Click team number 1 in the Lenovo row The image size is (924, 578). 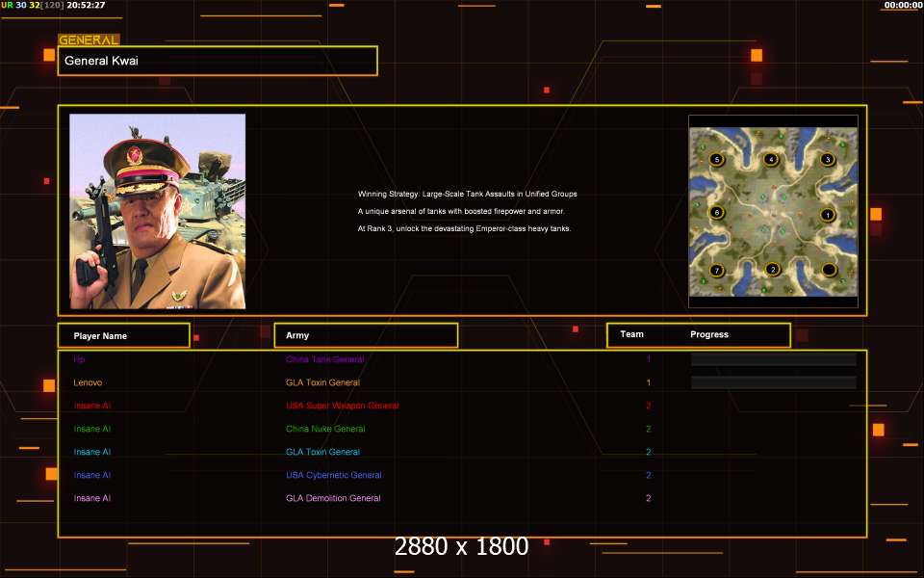pos(648,382)
